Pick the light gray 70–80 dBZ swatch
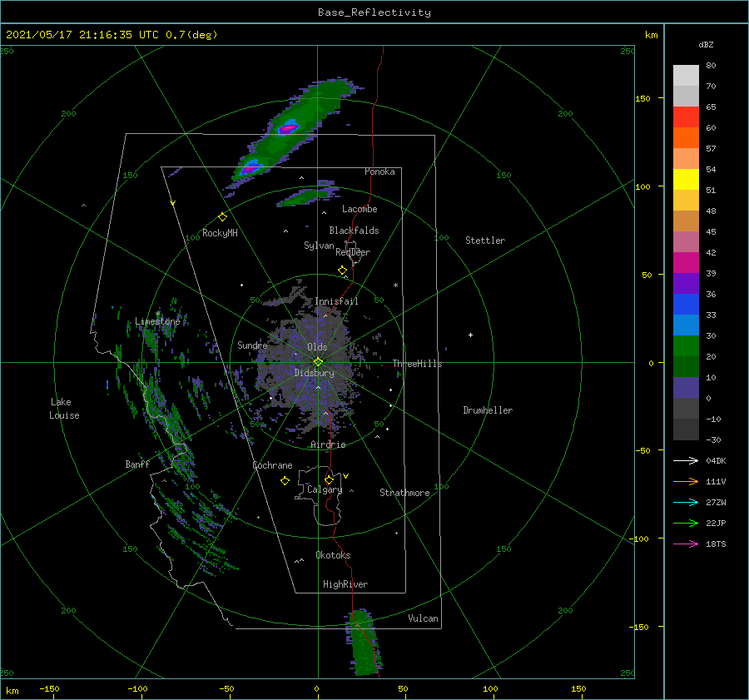 click(686, 76)
